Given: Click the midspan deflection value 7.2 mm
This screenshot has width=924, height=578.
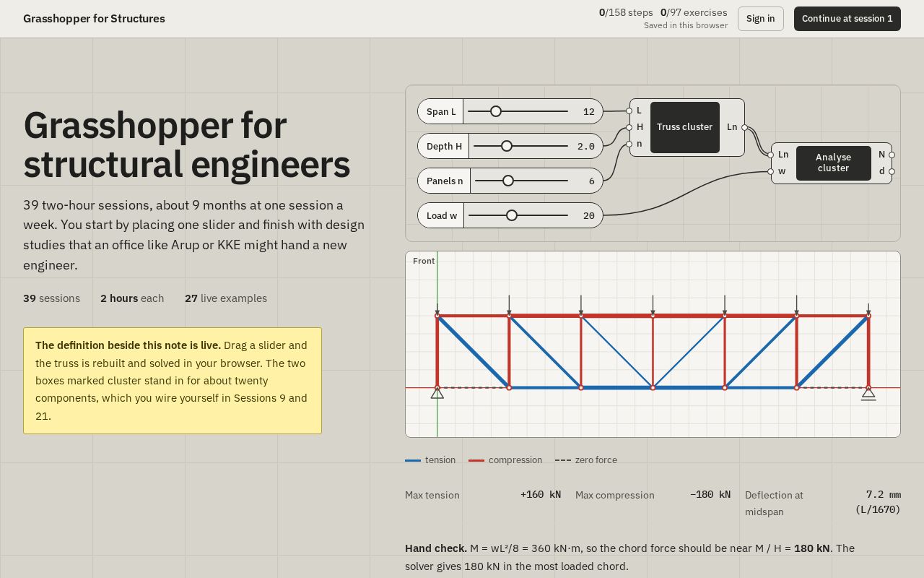Looking at the screenshot, I should 884,495.
